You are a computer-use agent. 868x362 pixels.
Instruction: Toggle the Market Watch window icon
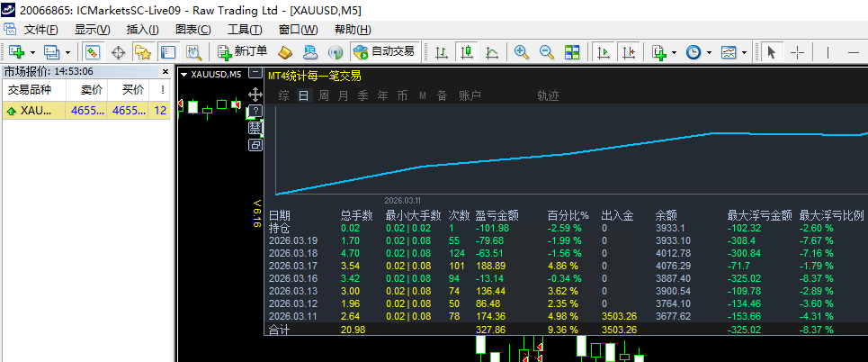pos(92,52)
